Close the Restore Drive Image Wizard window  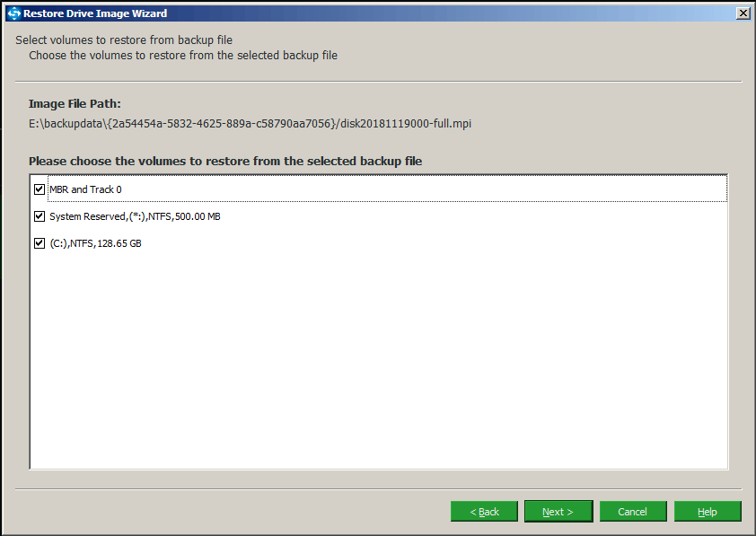click(742, 13)
